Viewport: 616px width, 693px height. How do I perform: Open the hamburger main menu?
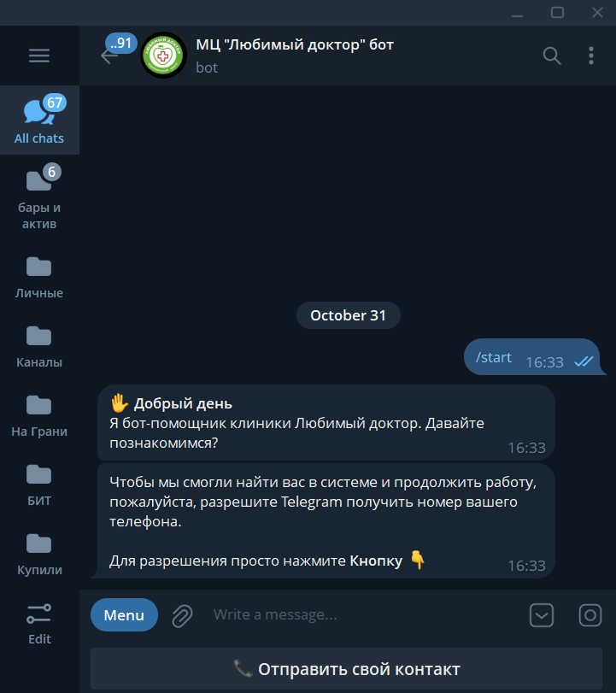(39, 56)
